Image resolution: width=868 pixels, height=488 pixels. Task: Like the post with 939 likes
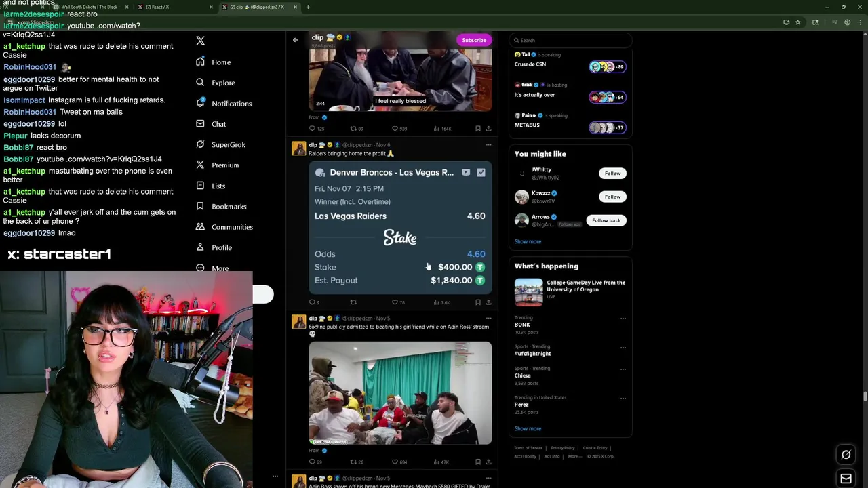click(x=399, y=129)
